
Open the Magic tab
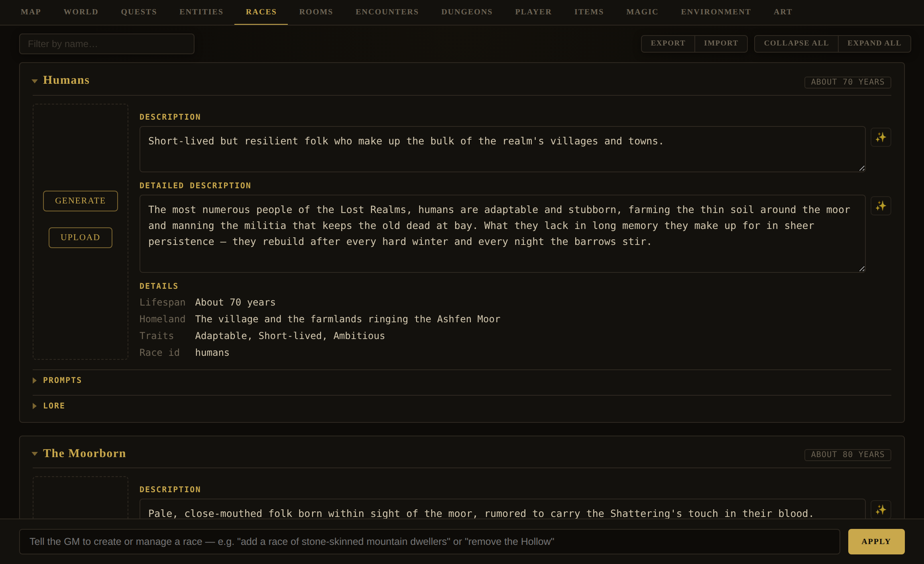pos(642,12)
